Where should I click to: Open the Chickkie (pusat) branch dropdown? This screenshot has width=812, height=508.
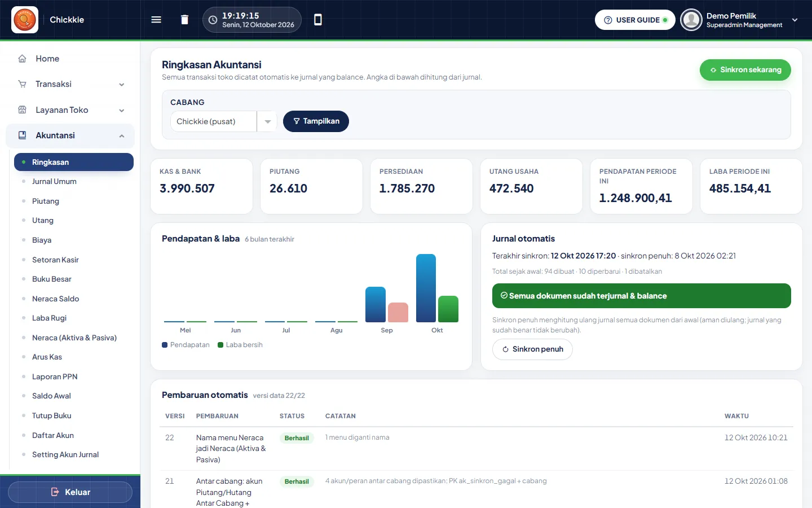point(224,121)
